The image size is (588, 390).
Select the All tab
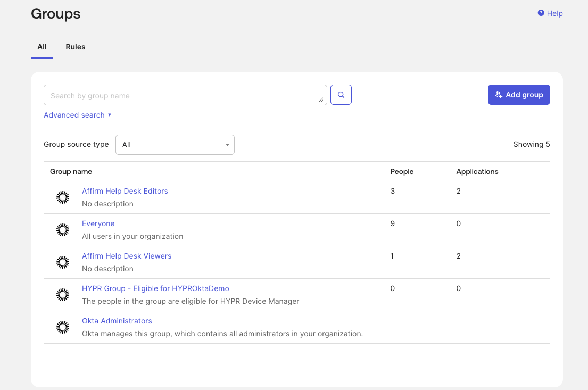42,47
